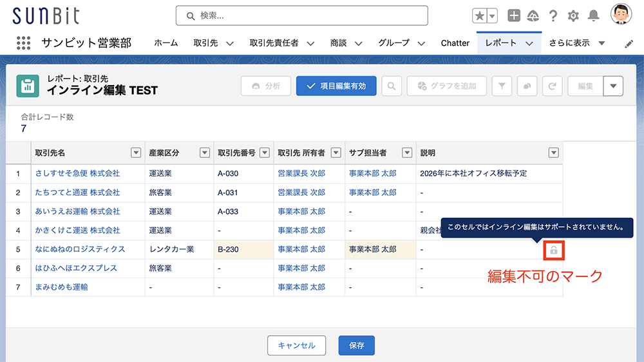Click the 検索 search input field
This screenshot has width=644, height=362.
[x=302, y=15]
